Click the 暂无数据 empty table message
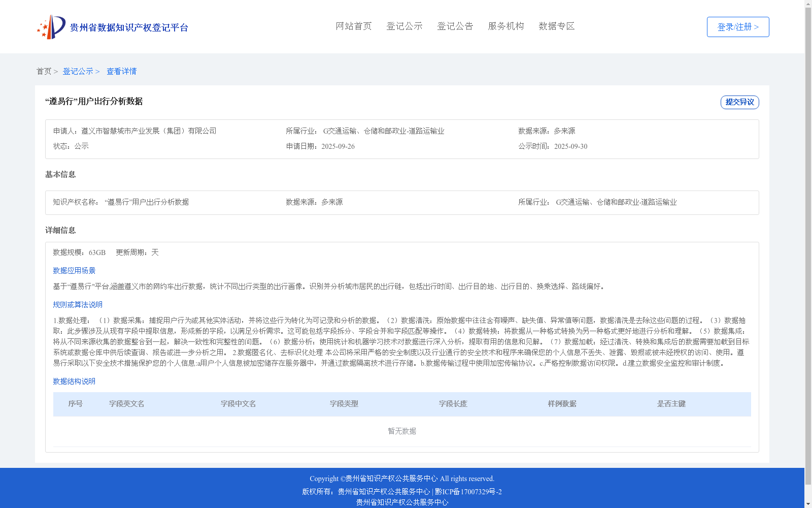The width and height of the screenshot is (812, 508). pos(402,431)
